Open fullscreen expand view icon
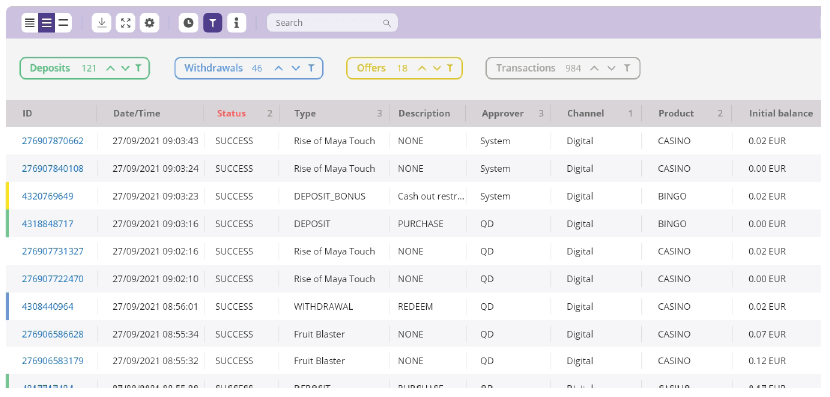 click(125, 23)
